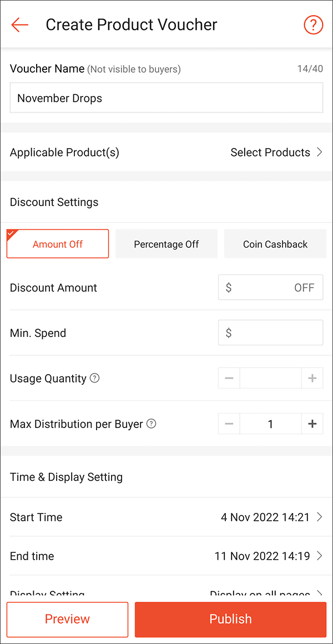Select the Amount Off discount type
333x644 pixels.
(58, 244)
